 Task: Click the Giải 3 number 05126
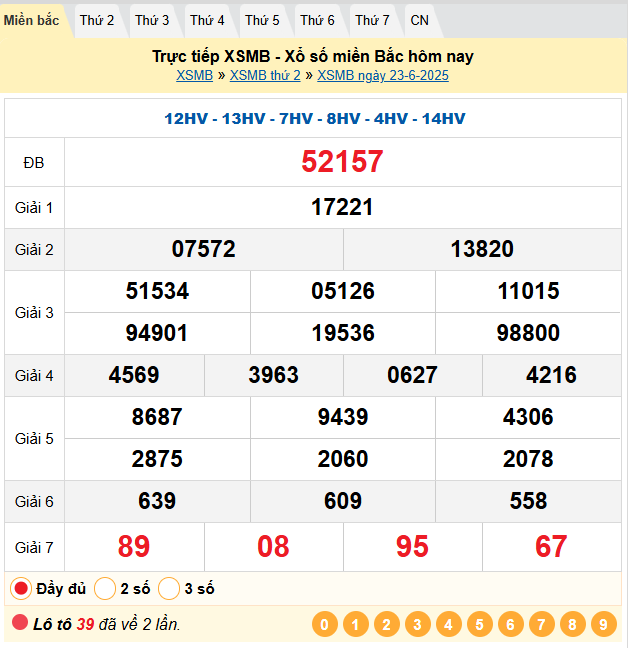343,291
